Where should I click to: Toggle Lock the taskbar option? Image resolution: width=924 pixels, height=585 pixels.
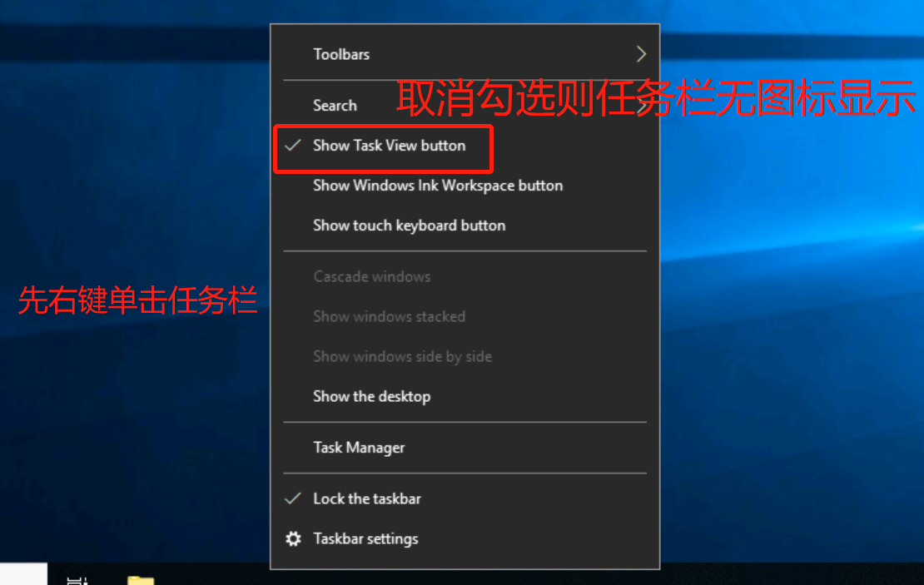[367, 498]
